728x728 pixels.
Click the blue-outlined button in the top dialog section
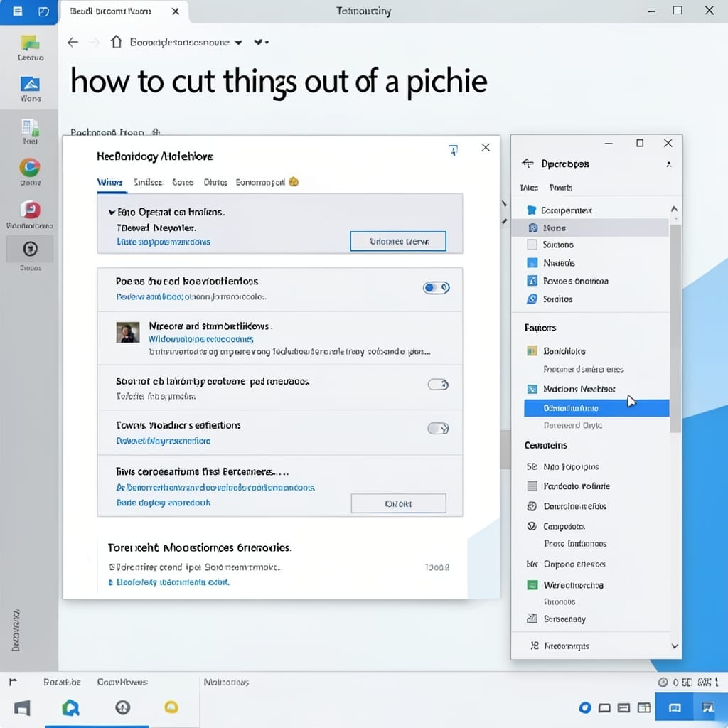click(398, 242)
